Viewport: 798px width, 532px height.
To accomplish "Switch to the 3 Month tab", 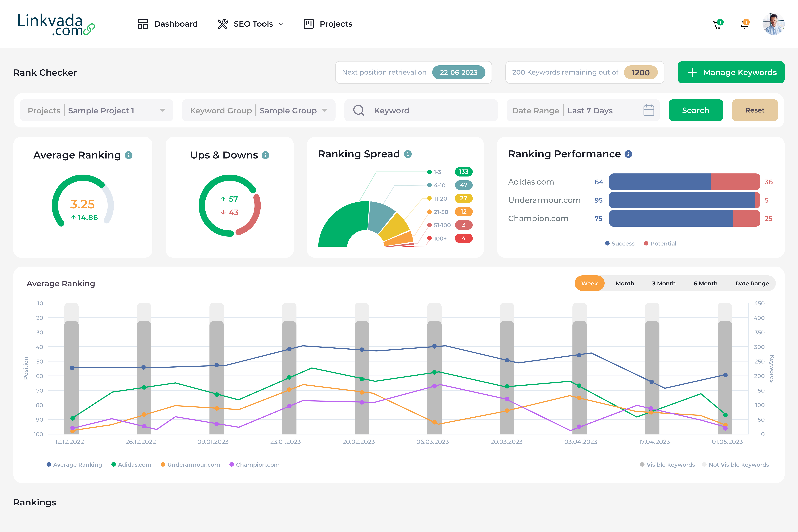I will (x=664, y=283).
